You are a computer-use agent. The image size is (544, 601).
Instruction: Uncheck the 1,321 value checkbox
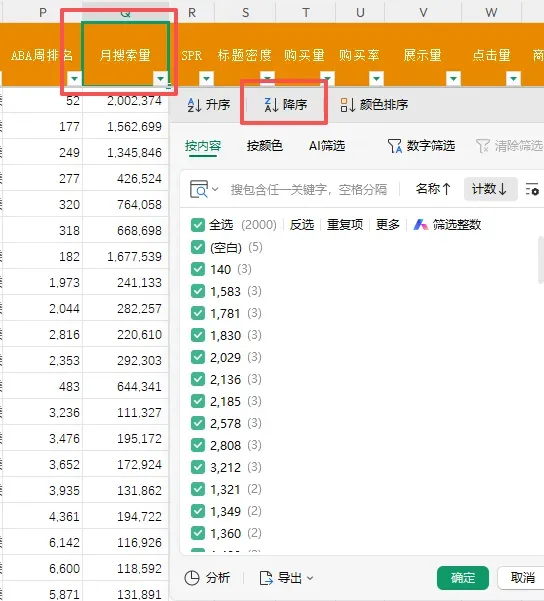(x=198, y=489)
